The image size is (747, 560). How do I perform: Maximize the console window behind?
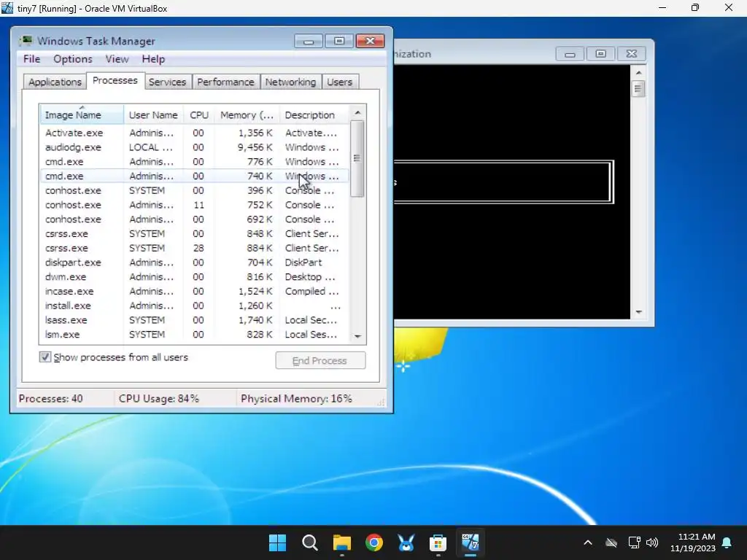click(x=601, y=54)
